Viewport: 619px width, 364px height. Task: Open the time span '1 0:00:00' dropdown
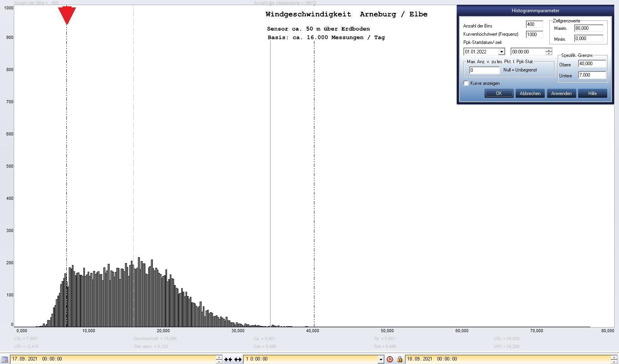coord(380,359)
